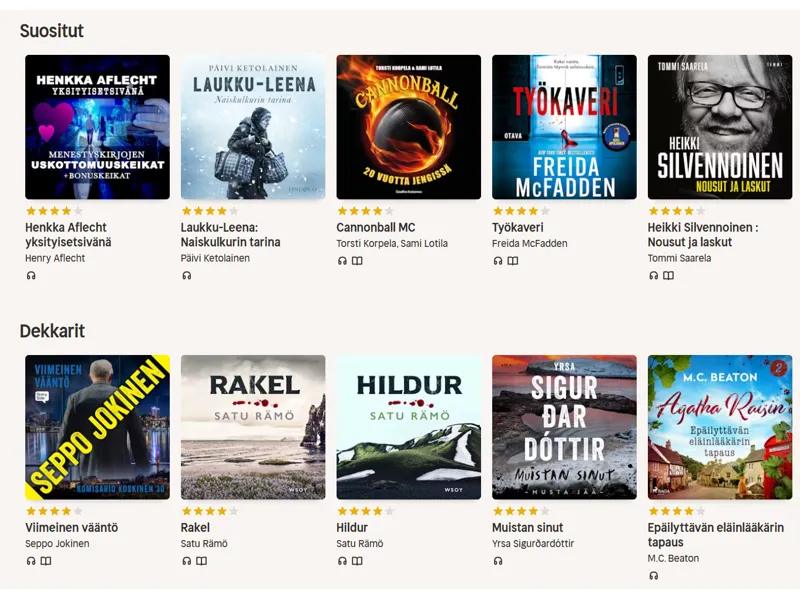The width and height of the screenshot is (800, 600).
Task: Click the audiobook icon under Rakel
Action: pyautogui.click(x=187, y=561)
